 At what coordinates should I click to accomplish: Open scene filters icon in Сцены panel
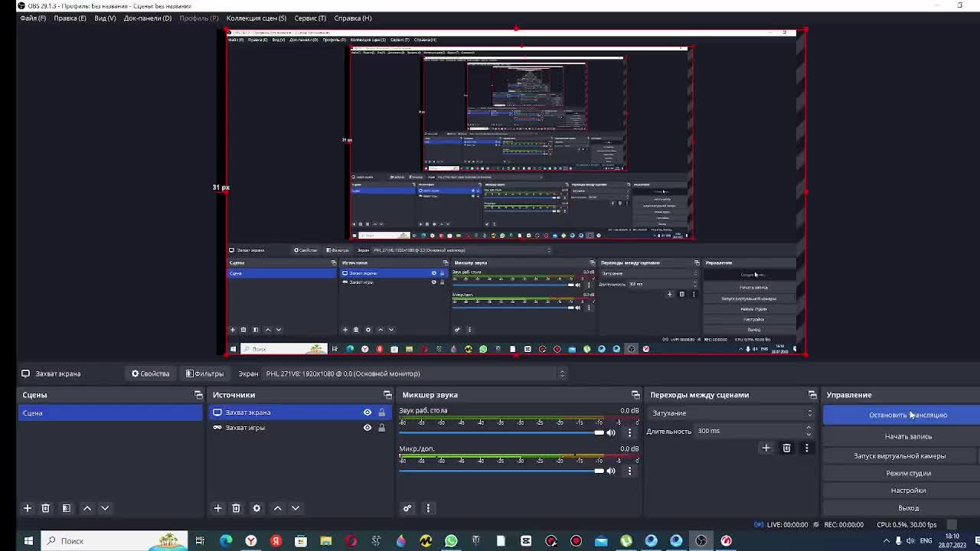click(x=67, y=508)
